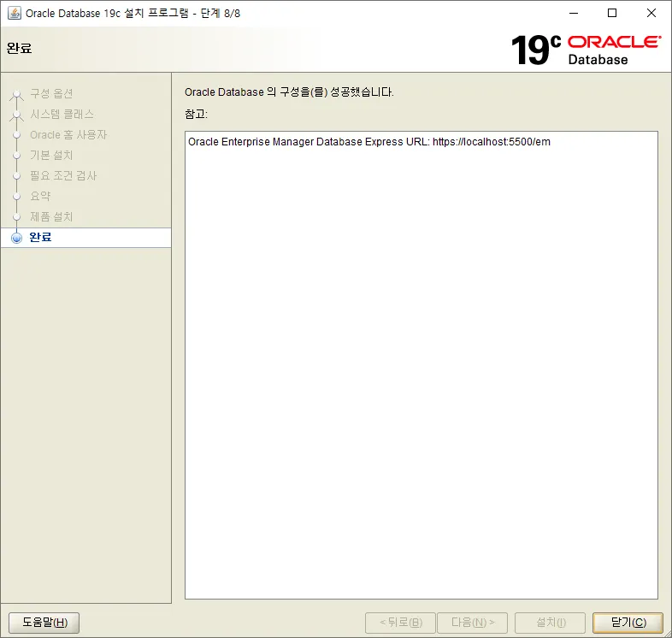Select the 제품 설치 step

point(51,217)
